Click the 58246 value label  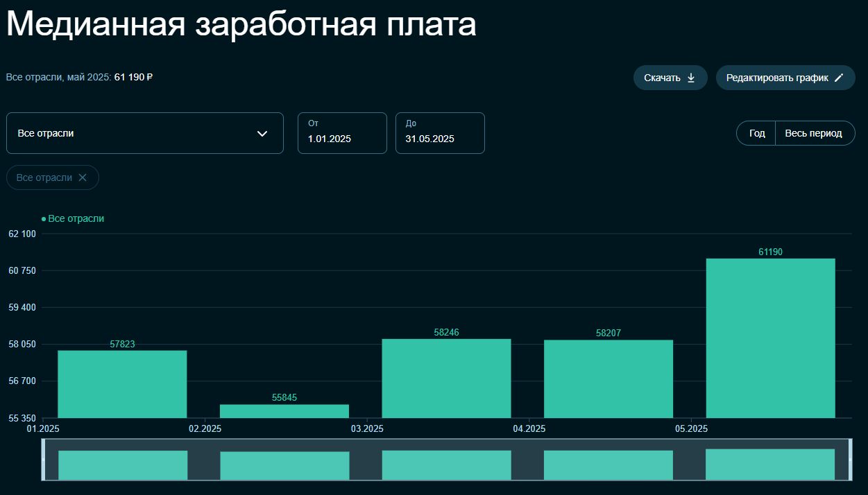point(446,333)
